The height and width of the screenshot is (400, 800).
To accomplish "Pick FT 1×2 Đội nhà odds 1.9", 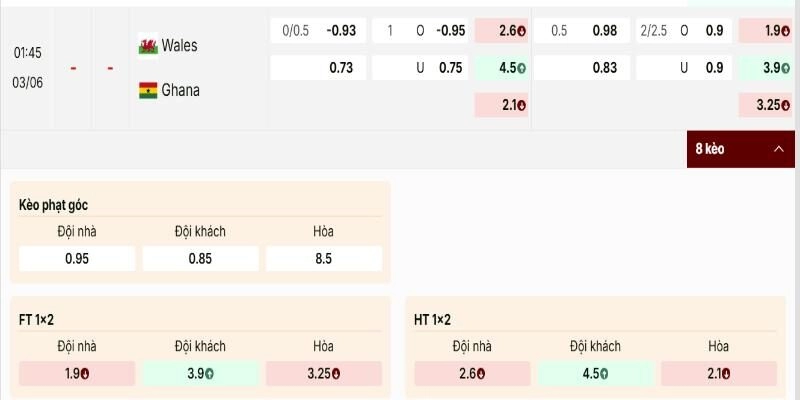I will click(77, 373).
